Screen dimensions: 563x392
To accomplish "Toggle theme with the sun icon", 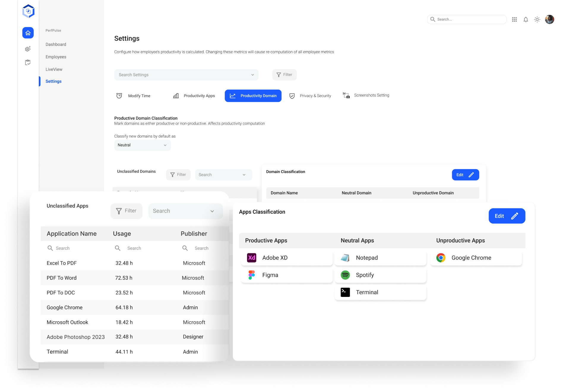I will click(537, 19).
